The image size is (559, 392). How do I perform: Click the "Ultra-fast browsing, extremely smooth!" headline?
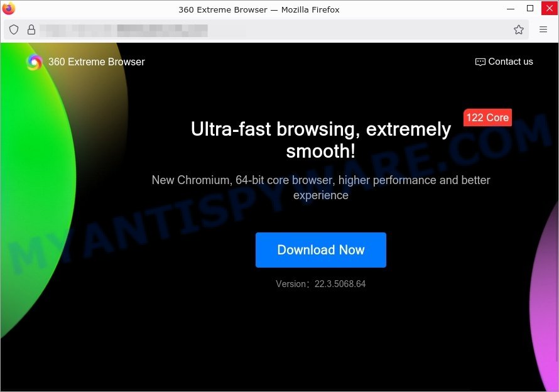(321, 140)
